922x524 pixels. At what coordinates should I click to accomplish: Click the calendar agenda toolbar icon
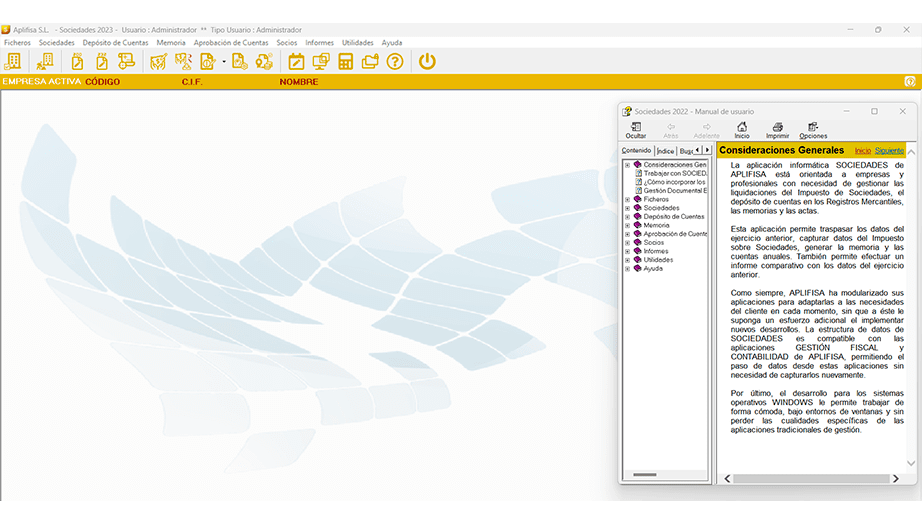(x=296, y=62)
